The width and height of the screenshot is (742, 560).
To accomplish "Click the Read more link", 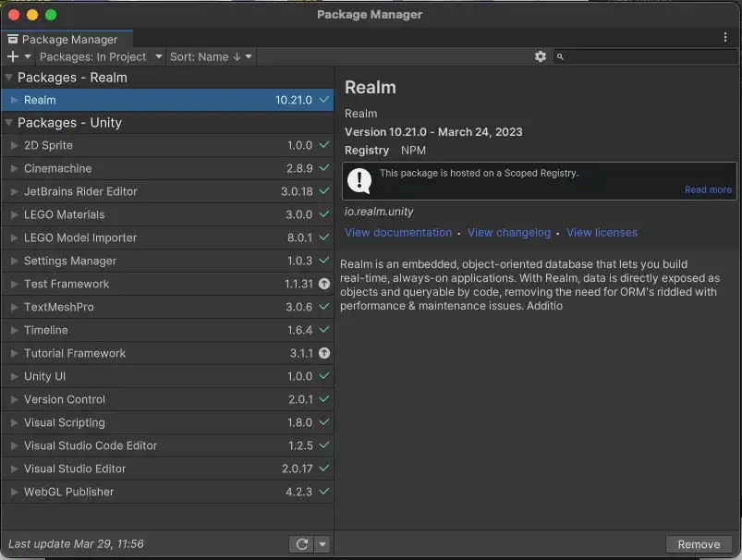I will click(x=707, y=189).
